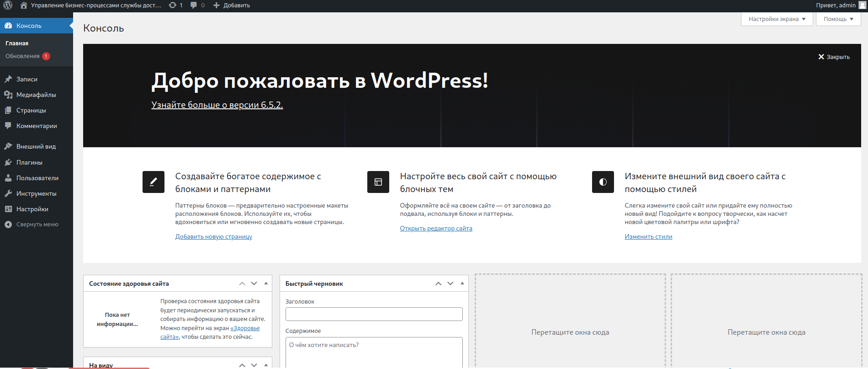Move Быстрый черновик widget up

[x=439, y=283]
